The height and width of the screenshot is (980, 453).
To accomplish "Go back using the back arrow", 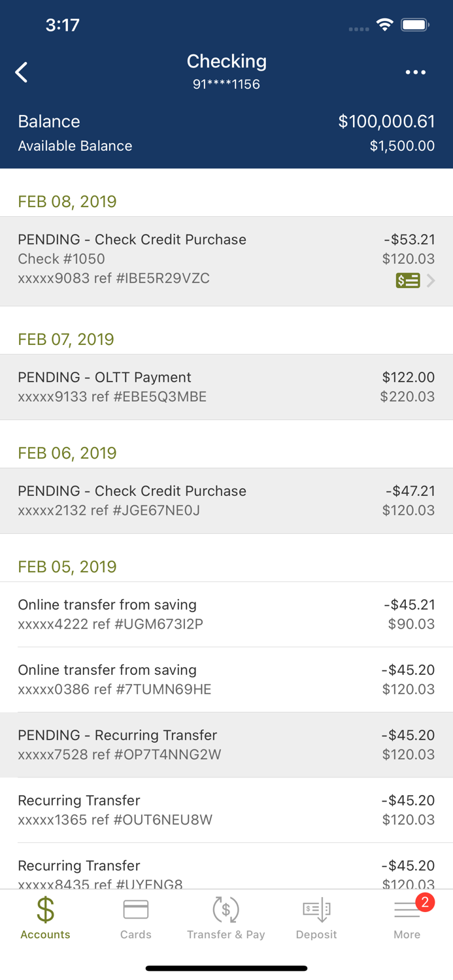I will tap(22, 72).
